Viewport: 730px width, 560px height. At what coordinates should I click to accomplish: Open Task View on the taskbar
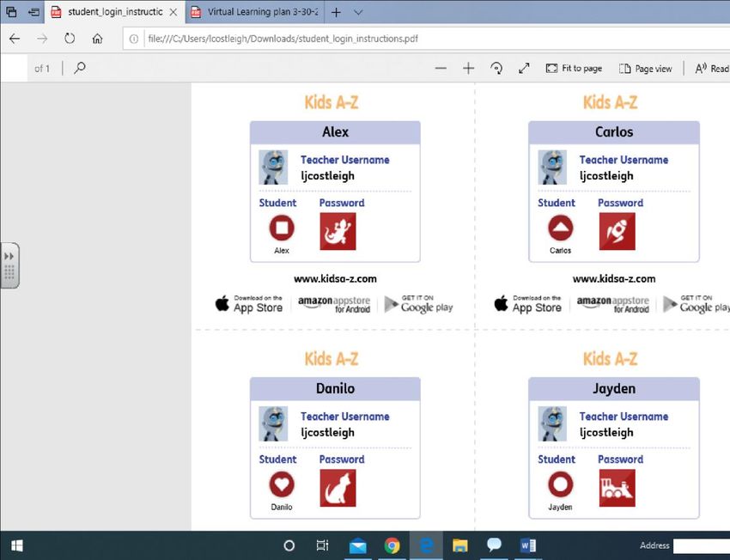322,545
